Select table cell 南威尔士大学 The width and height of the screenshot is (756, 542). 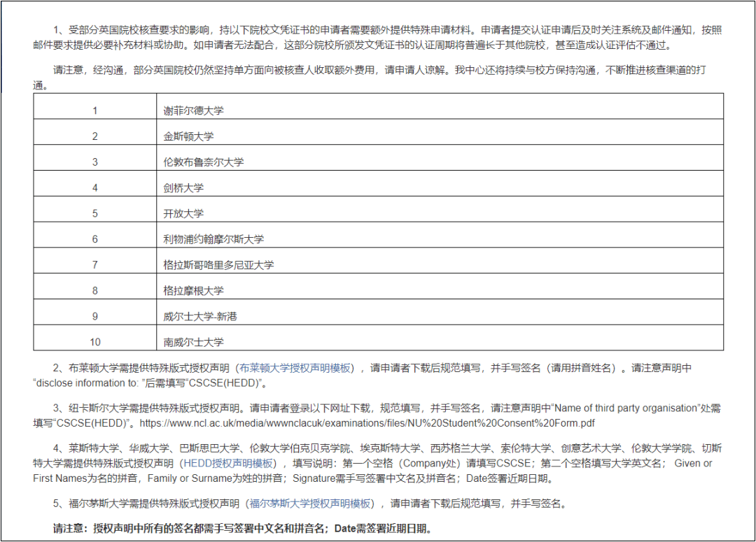[x=440, y=337]
